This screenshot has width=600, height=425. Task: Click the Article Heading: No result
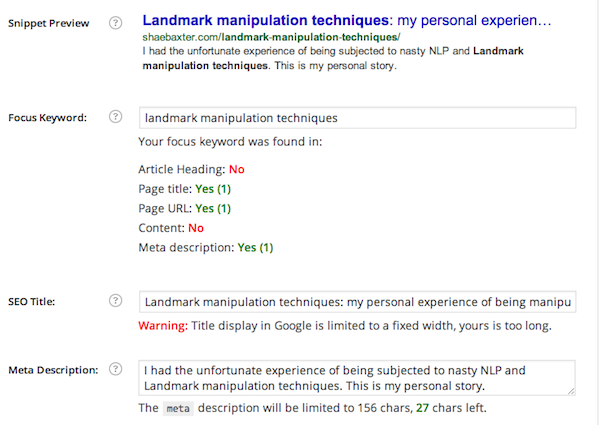[191, 169]
